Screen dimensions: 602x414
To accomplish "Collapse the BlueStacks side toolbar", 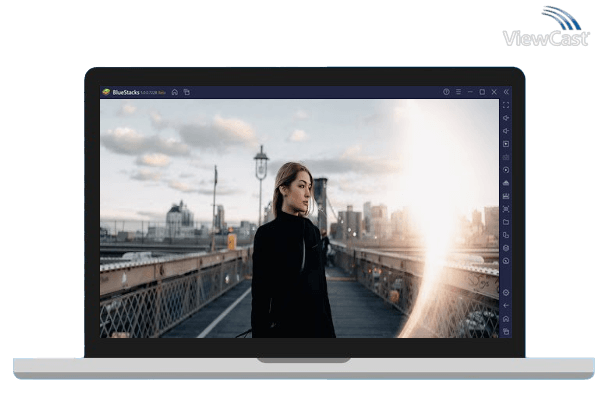I will 506,92.
